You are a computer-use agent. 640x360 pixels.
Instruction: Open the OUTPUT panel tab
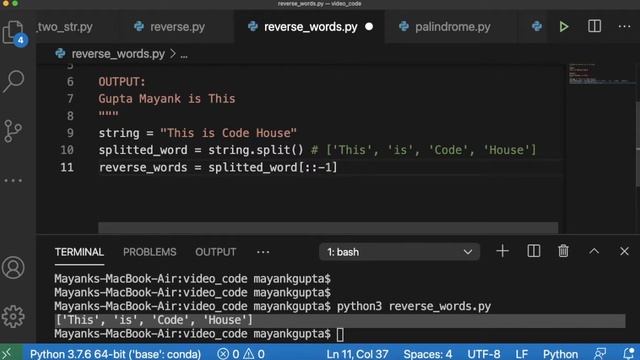coord(216,252)
